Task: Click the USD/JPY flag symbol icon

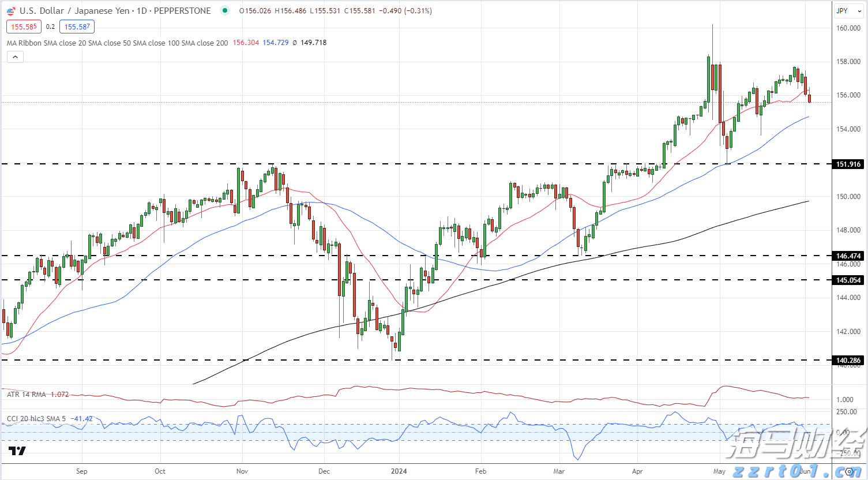Action: pos(11,11)
